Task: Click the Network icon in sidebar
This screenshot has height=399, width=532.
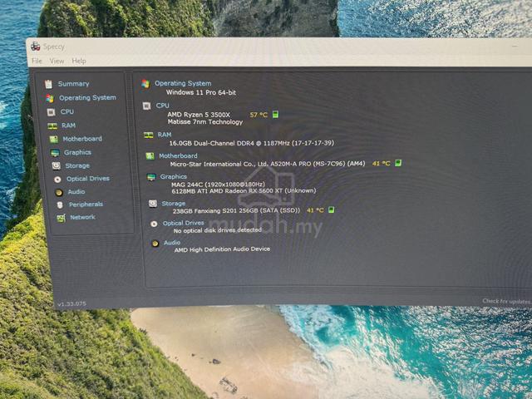Action: pyautogui.click(x=61, y=218)
